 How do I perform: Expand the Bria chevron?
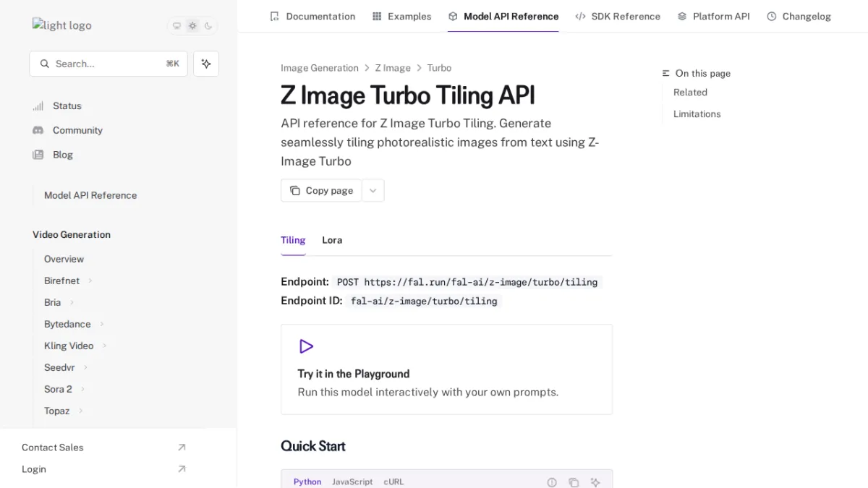coord(72,302)
